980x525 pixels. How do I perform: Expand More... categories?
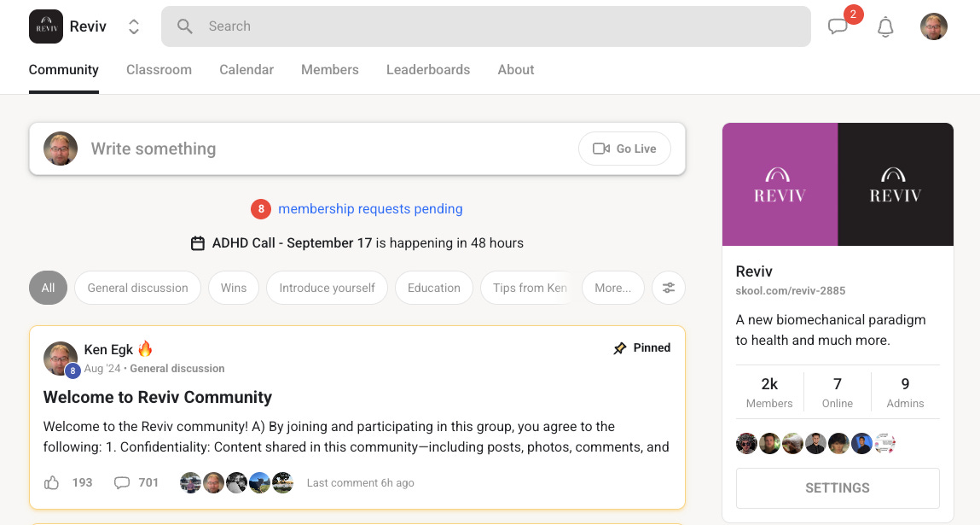tap(612, 288)
